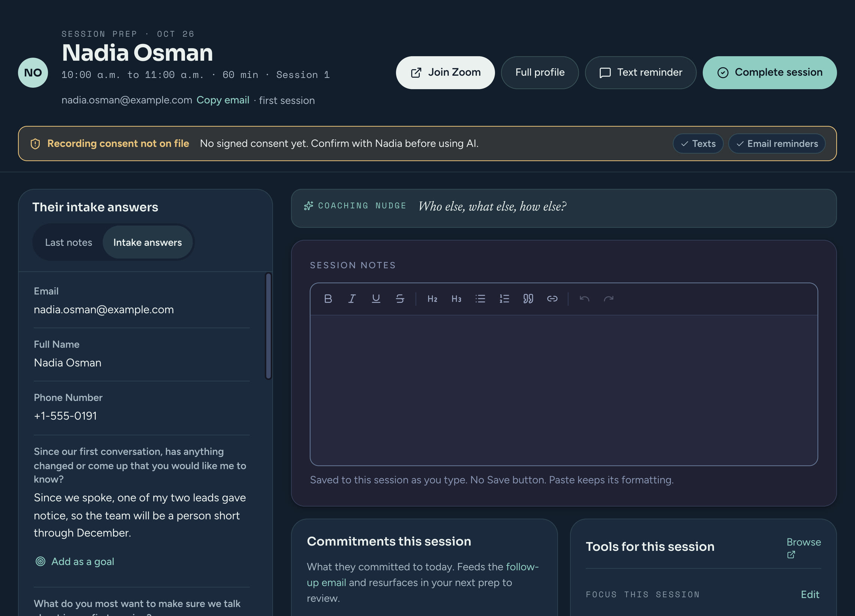Click the NO avatar circle
855x616 pixels.
[33, 73]
